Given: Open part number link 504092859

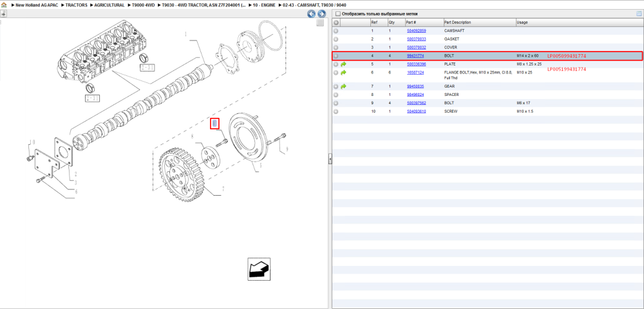Looking at the screenshot, I should (x=417, y=31).
